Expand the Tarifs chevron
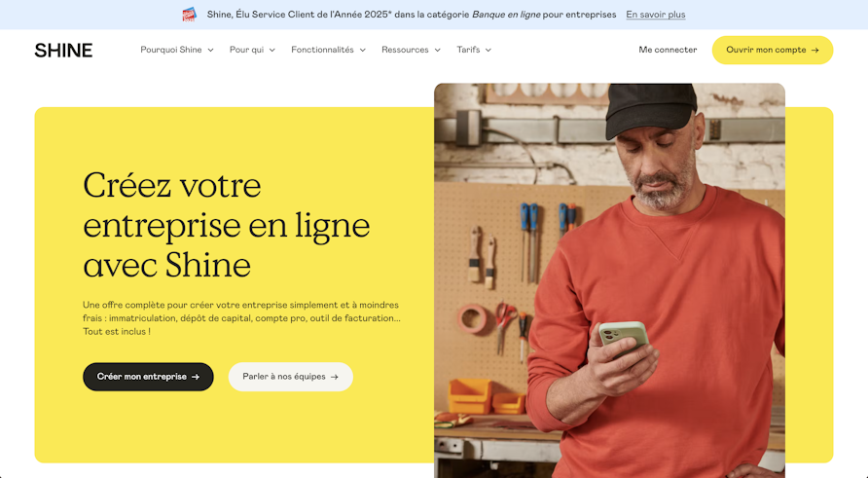 488,51
